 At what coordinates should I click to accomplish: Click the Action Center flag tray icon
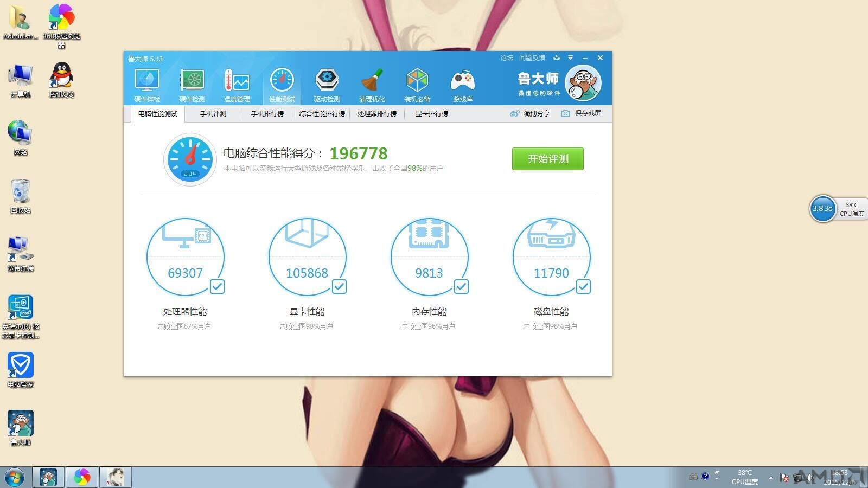(x=784, y=478)
